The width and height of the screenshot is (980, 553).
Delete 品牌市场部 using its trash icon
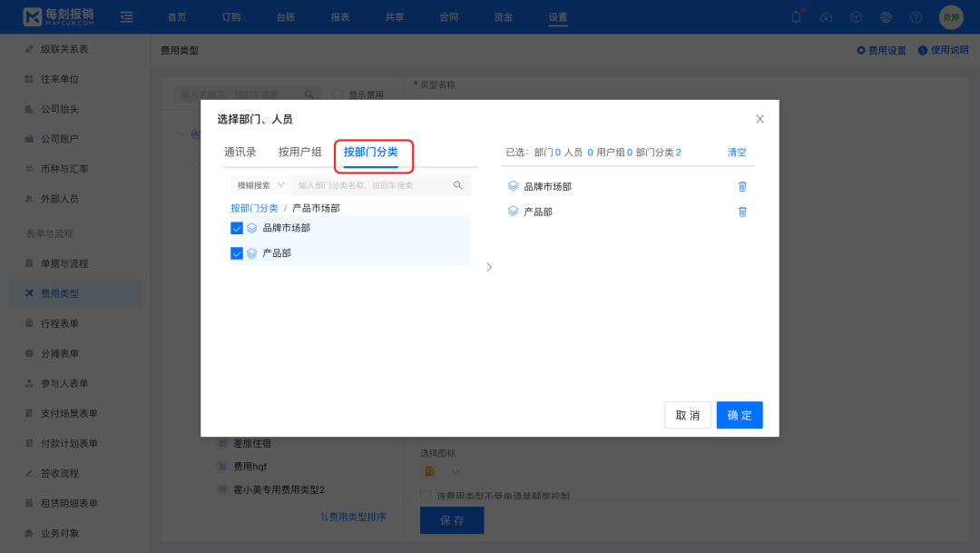click(742, 186)
